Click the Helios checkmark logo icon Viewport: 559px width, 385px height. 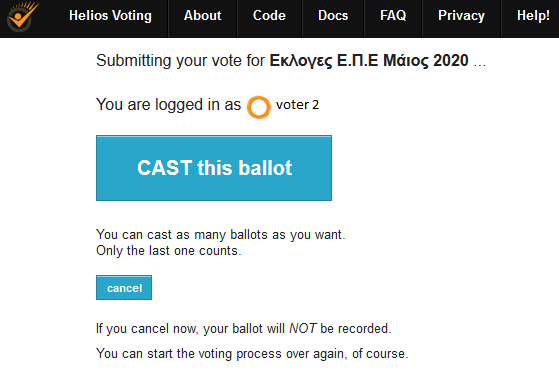[x=22, y=16]
